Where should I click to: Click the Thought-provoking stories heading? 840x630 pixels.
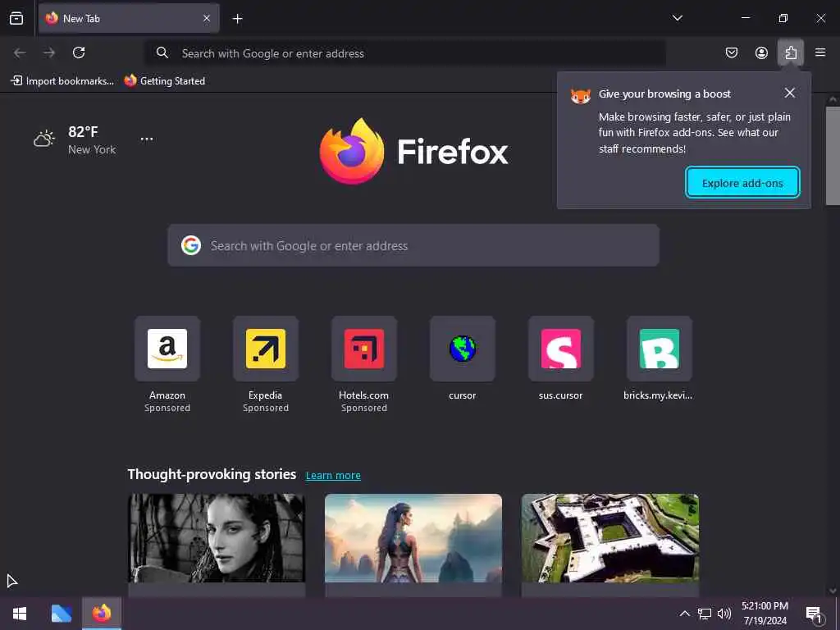[212, 474]
